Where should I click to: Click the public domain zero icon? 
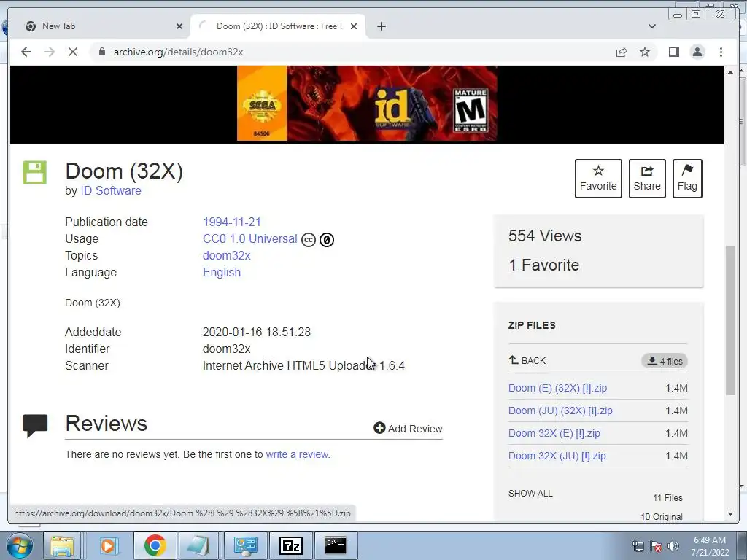click(x=326, y=239)
